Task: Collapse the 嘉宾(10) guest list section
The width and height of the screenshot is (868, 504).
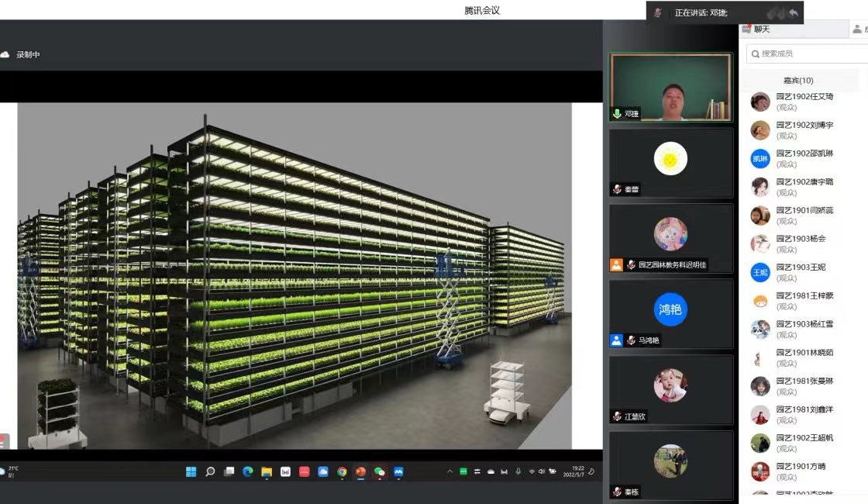Action: [x=798, y=81]
